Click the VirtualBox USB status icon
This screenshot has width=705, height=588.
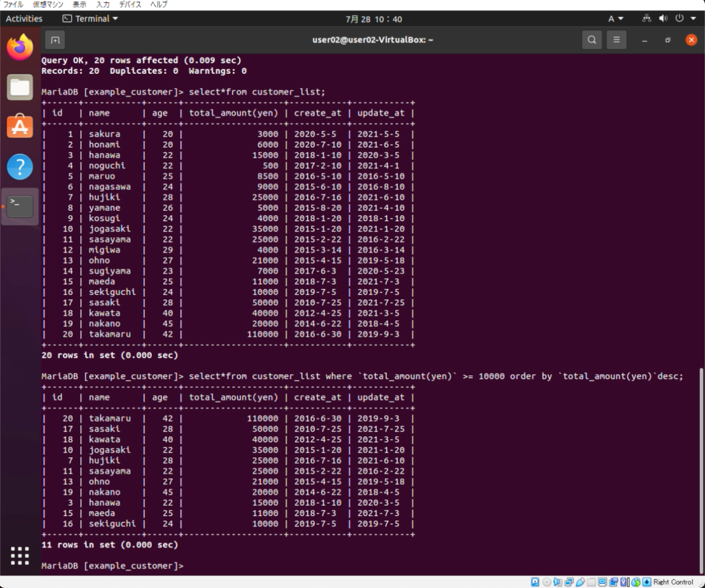[580, 582]
